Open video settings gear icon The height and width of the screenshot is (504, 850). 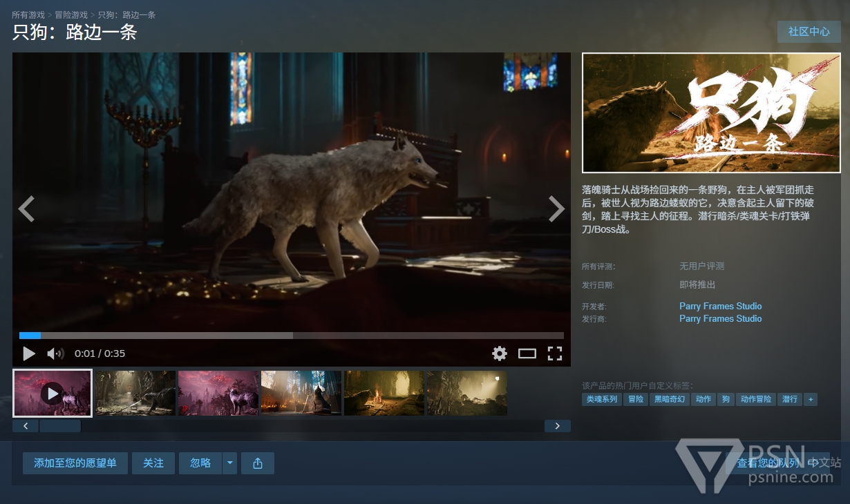[500, 353]
